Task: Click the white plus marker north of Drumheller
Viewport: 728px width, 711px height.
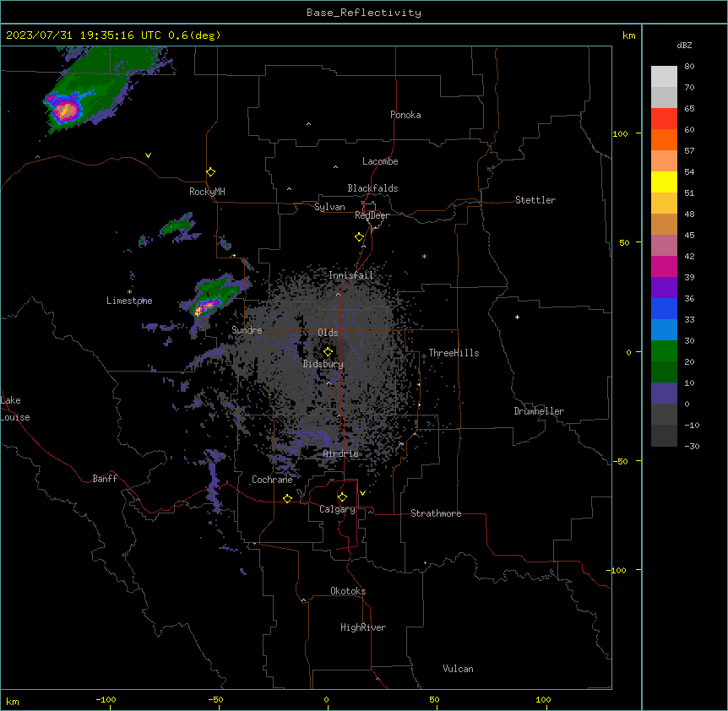Action: tap(517, 317)
